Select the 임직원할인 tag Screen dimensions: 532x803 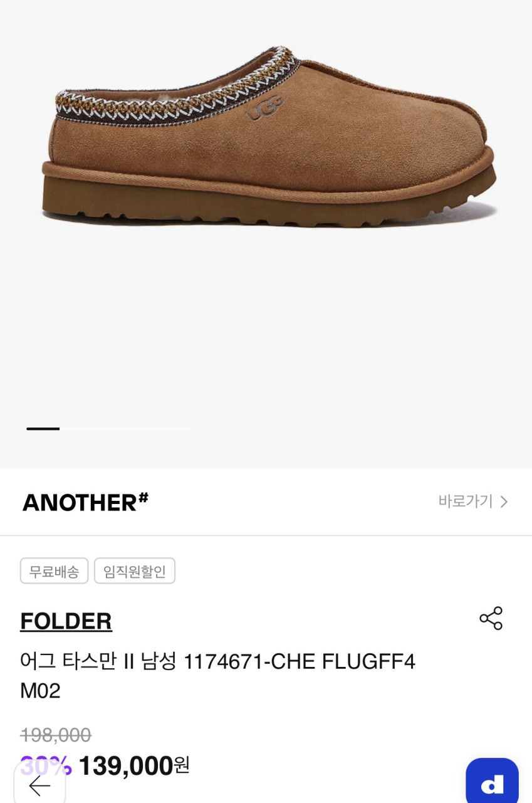135,571
